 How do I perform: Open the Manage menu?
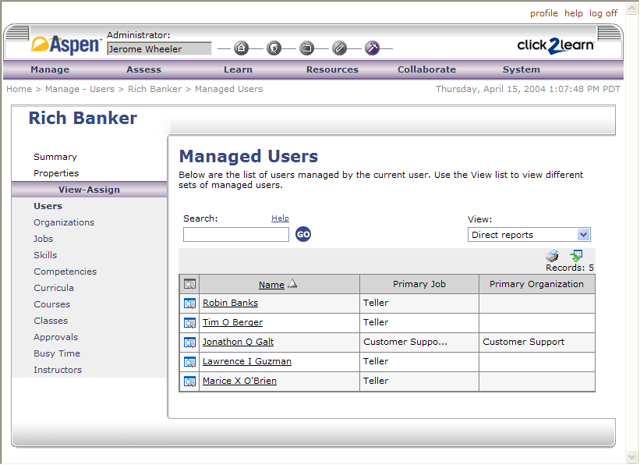[x=50, y=70]
